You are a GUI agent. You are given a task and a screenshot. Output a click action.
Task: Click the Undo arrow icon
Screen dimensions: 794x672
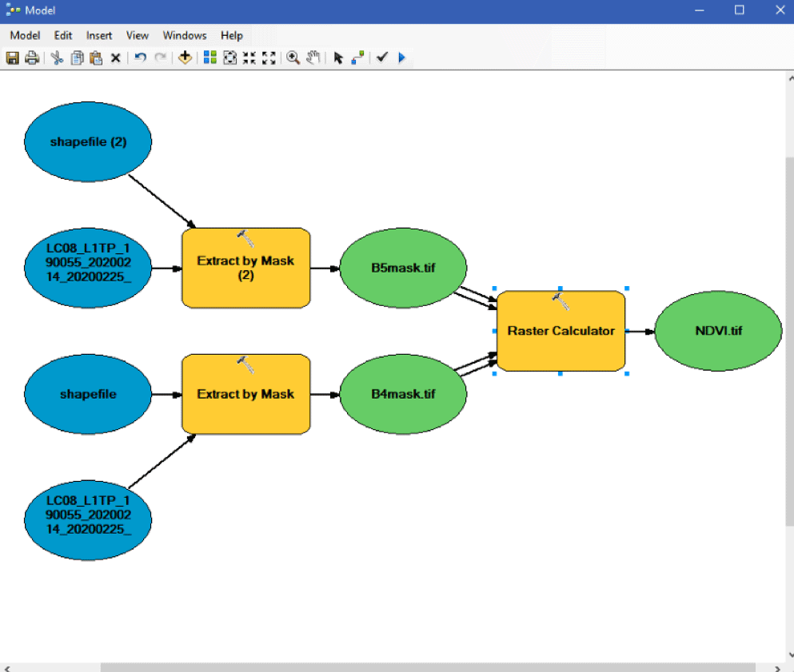coord(140,58)
